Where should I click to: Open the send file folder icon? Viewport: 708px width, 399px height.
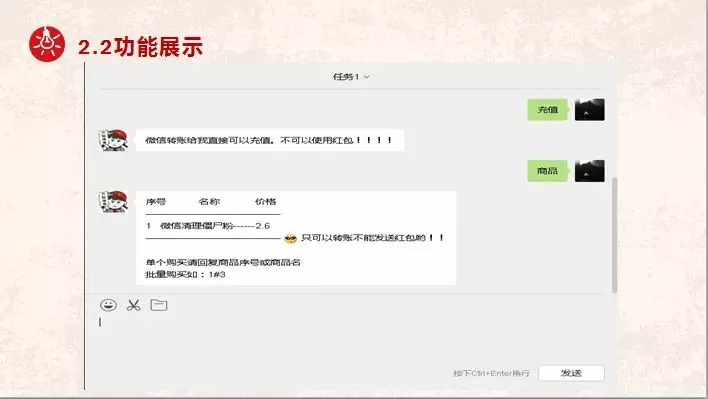tap(159, 305)
